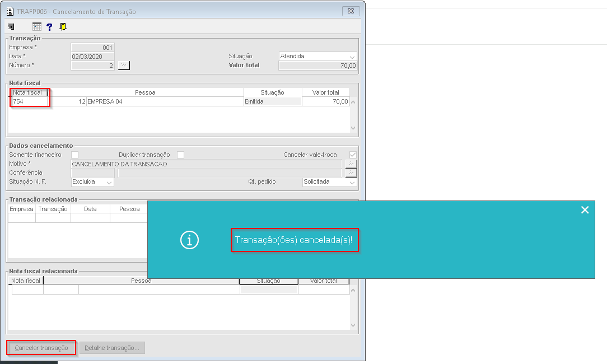The width and height of the screenshot is (607, 364).
Task: Click the Transação(ões) cancelada(s)! message text
Action: coord(294,240)
